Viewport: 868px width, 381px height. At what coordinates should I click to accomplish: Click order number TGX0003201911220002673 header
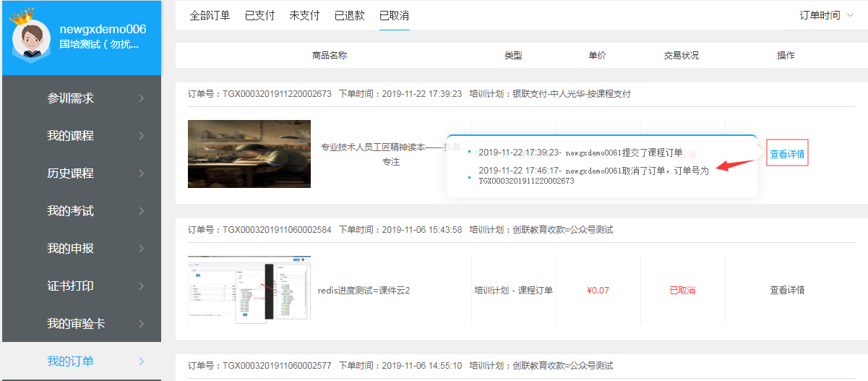tap(259, 94)
